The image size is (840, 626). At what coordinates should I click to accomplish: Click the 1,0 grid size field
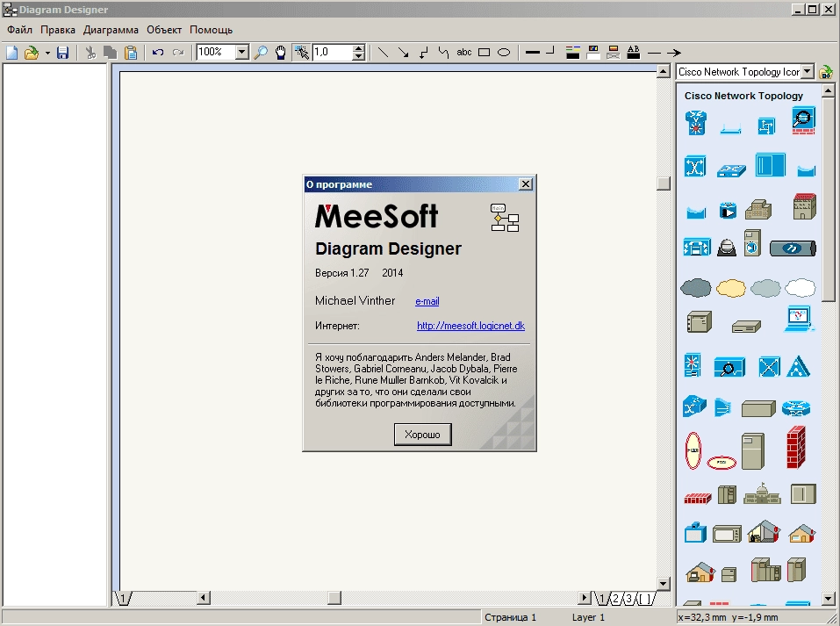(333, 52)
